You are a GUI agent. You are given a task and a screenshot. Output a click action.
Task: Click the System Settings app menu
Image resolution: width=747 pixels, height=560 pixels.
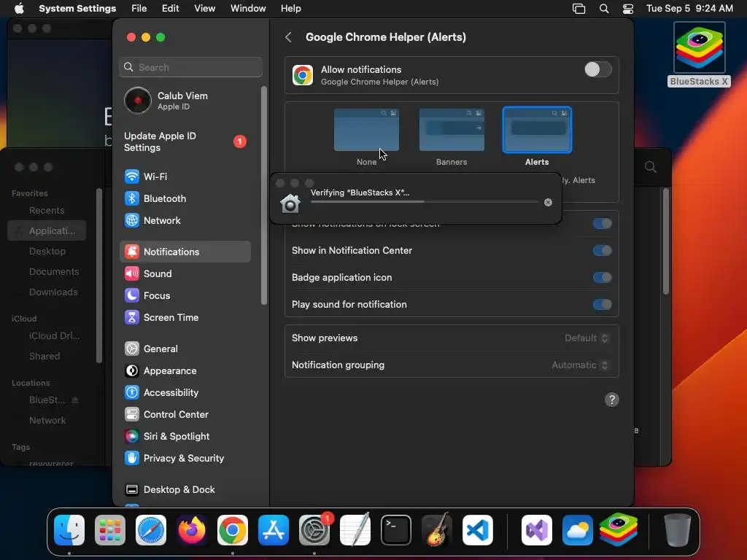[77, 9]
